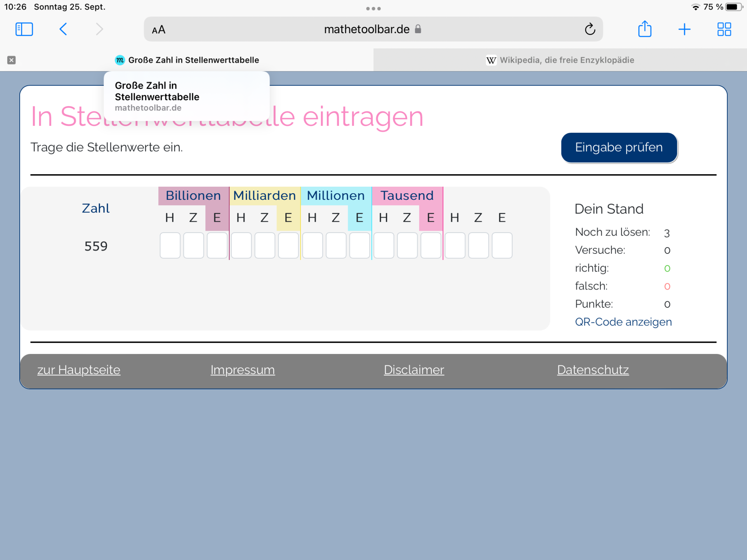Open QR-Code anzeigen

623,322
